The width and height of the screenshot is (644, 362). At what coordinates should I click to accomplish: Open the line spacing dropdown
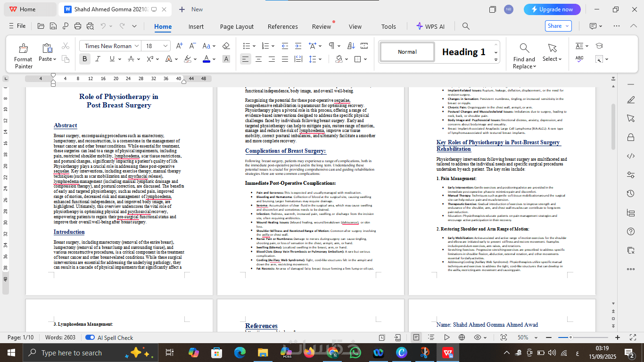[x=321, y=59]
